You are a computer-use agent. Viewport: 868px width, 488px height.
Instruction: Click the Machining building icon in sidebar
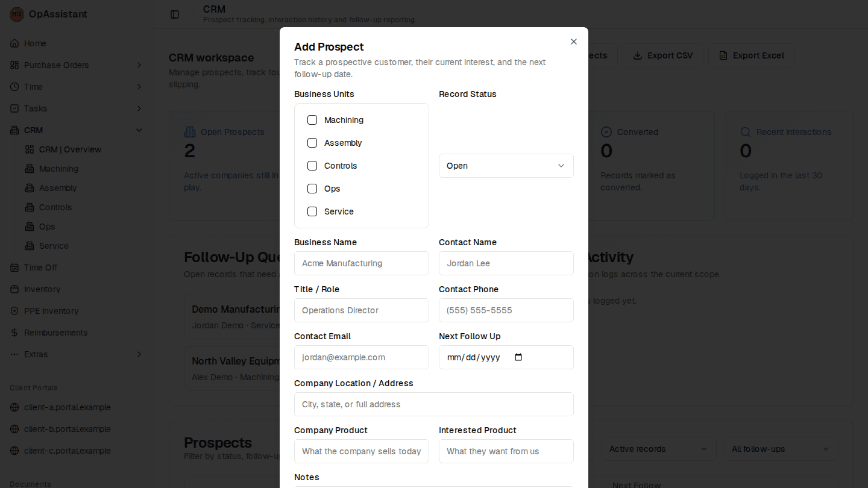coord(30,169)
